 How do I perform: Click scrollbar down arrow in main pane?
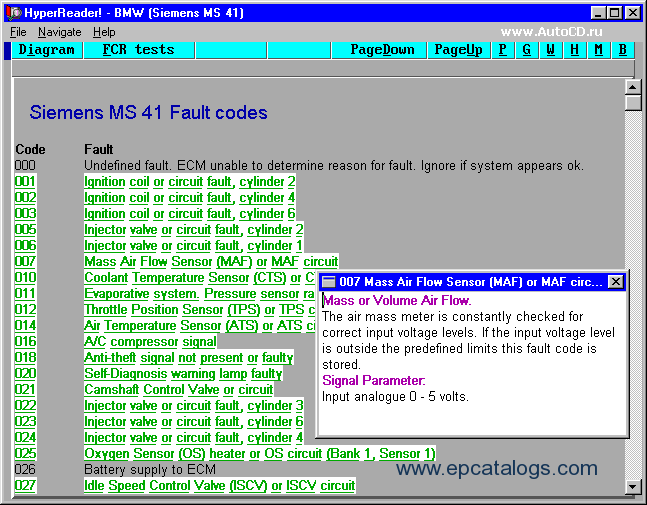633,486
